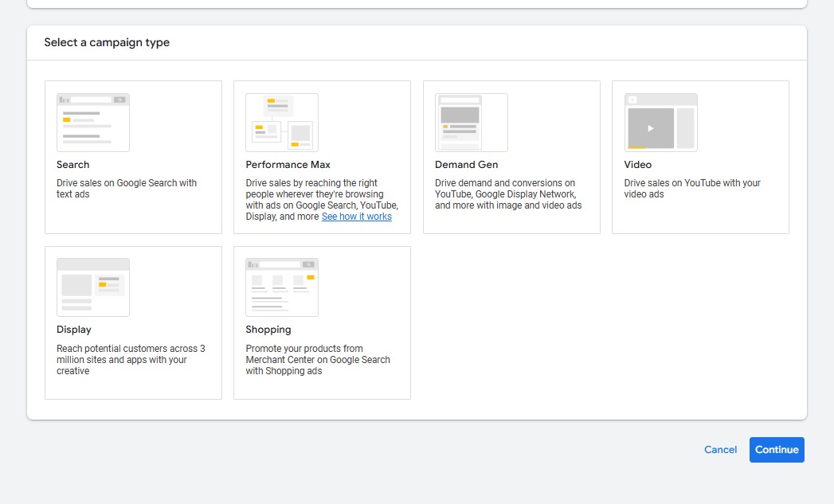
Task: Click "Drive sales on Google Search" description
Action: point(127,189)
